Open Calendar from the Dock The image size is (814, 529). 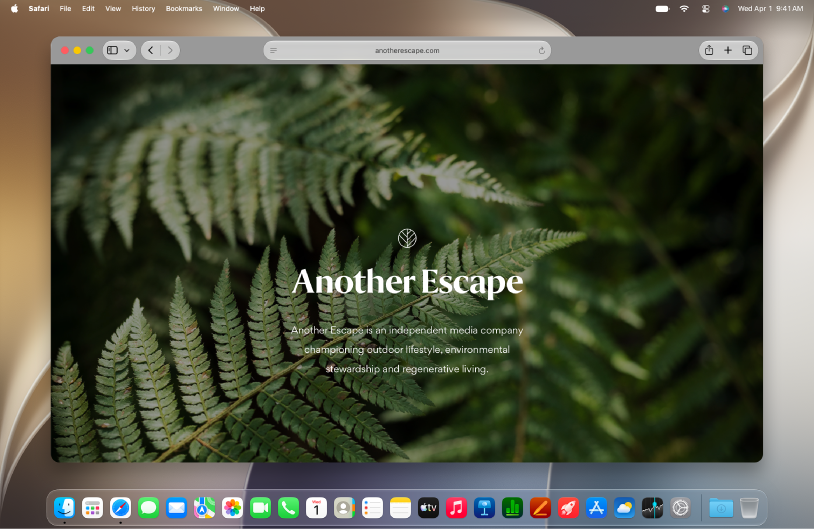tap(317, 508)
